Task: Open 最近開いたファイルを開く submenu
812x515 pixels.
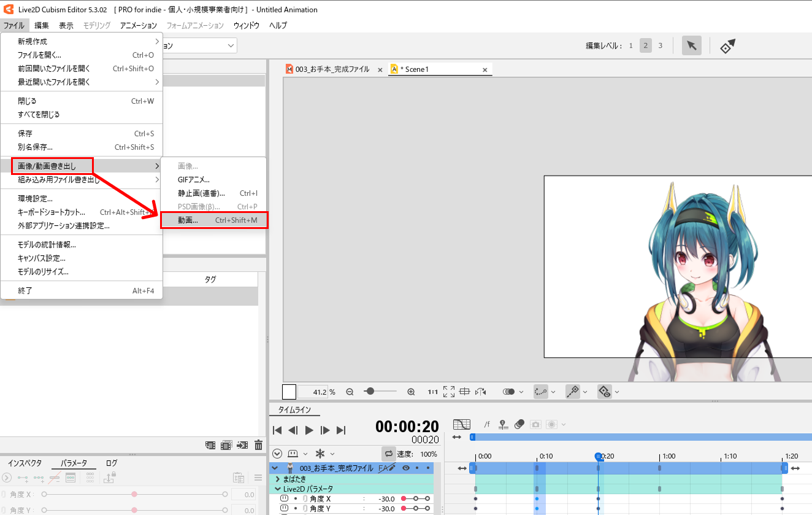Action: (82, 82)
